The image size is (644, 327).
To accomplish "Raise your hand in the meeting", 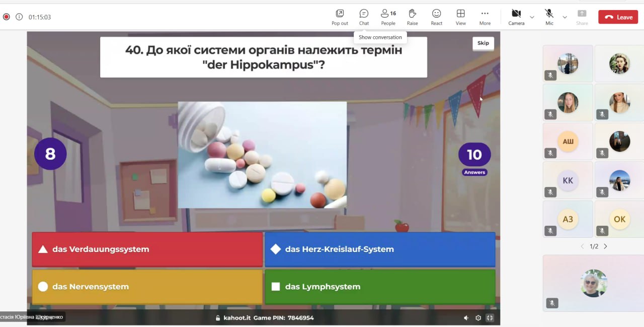I will (412, 17).
